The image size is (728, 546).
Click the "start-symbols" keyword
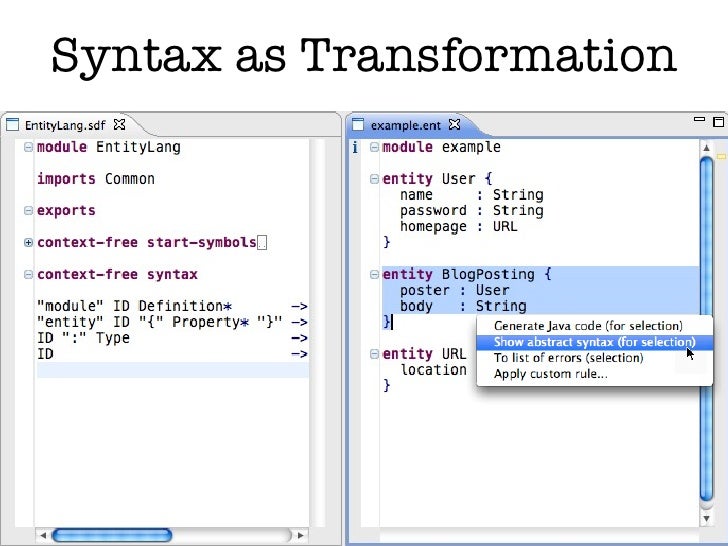click(202, 242)
